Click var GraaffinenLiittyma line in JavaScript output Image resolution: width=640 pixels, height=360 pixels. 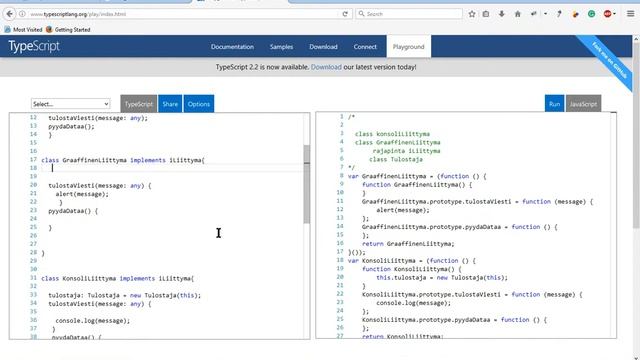click(x=417, y=176)
